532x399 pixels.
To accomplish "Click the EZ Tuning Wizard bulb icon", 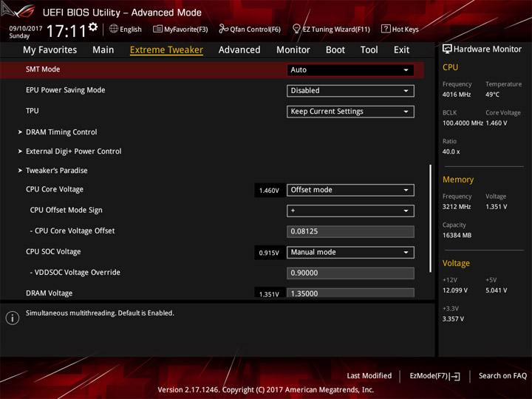I will tap(296, 29).
